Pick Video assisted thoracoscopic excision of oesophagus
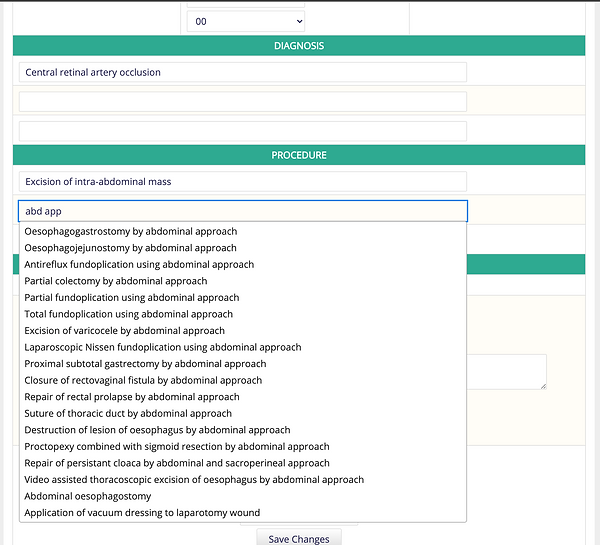The width and height of the screenshot is (600, 545). 243,480
